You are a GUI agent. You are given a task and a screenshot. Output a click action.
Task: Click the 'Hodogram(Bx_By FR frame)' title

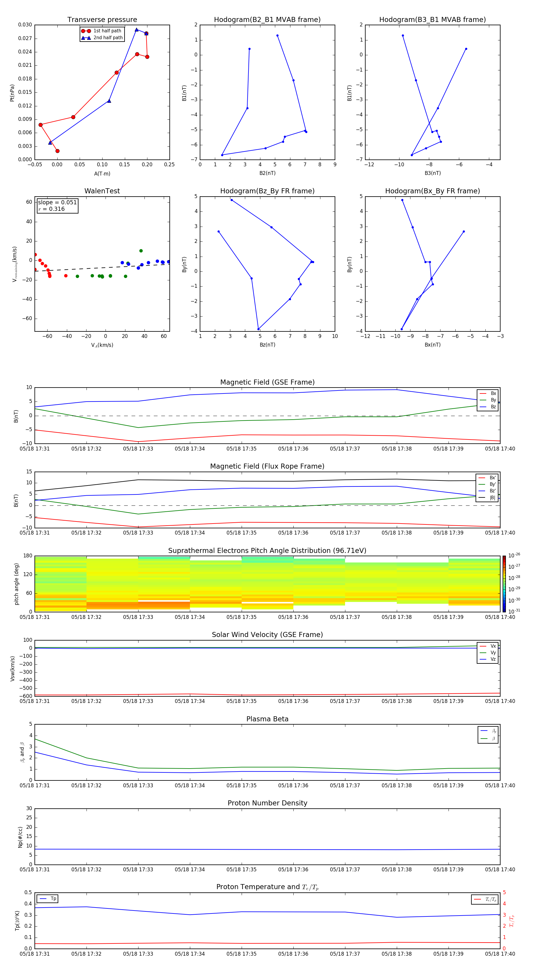[x=432, y=191]
